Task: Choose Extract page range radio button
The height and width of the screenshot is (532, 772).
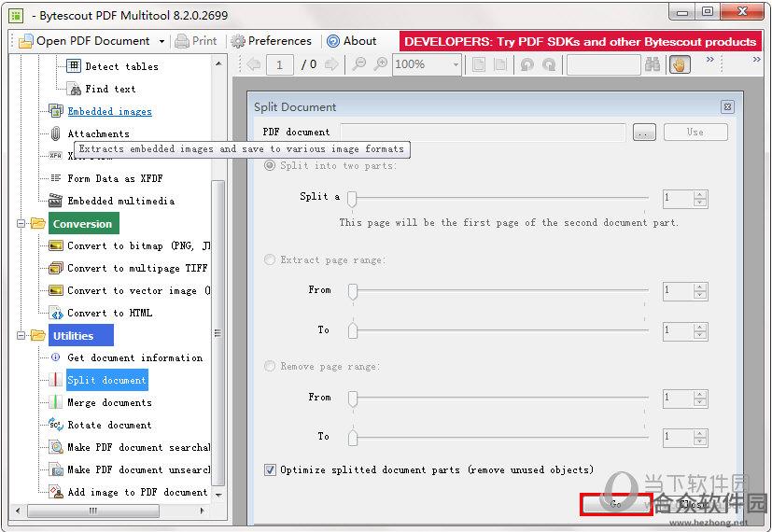Action: click(270, 259)
